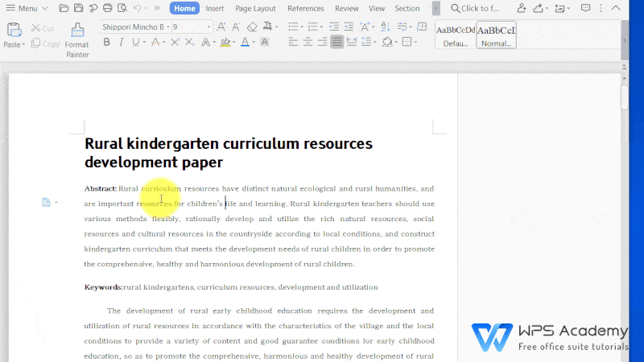Open the font size dropdown
The width and height of the screenshot is (644, 362).
(208, 27)
